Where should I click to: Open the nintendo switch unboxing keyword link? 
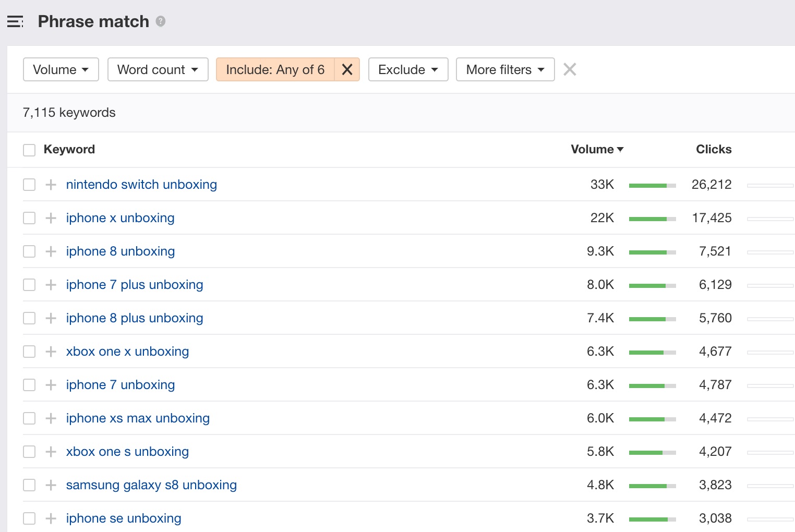[x=141, y=185]
